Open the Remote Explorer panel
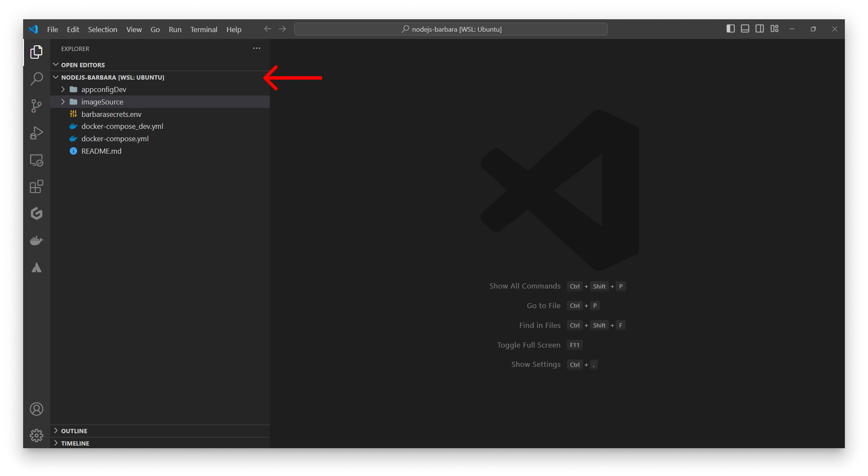This screenshot has height=476, width=868. click(x=37, y=160)
